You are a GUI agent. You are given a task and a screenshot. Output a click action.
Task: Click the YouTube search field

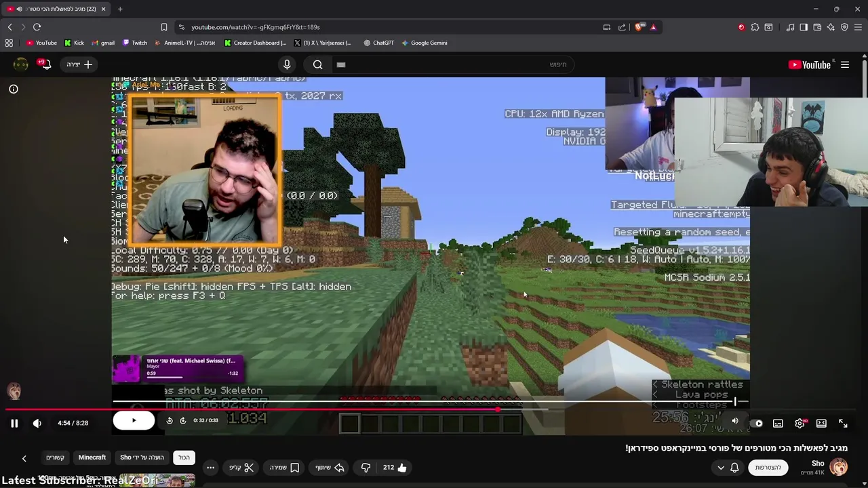(453, 64)
